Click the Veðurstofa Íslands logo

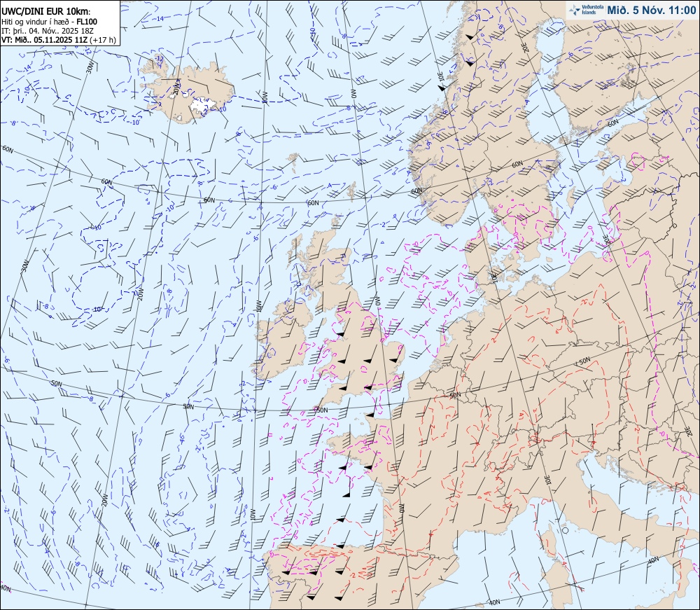(x=587, y=10)
